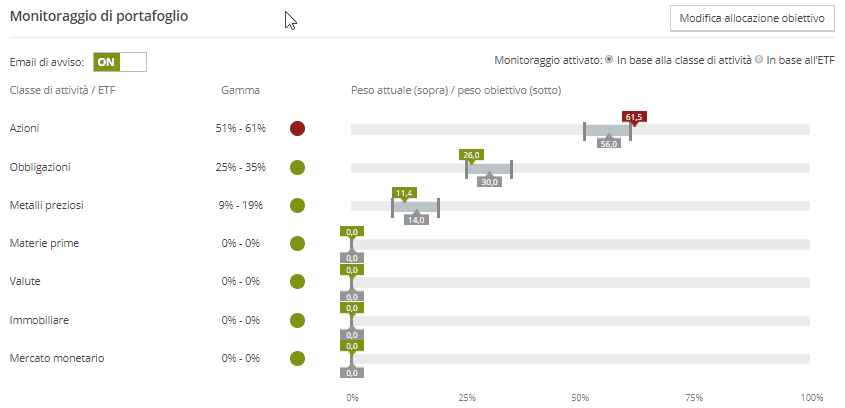845x408 pixels.
Task: Select 'In base alla classe di attività' radio
Action: pyautogui.click(x=609, y=61)
